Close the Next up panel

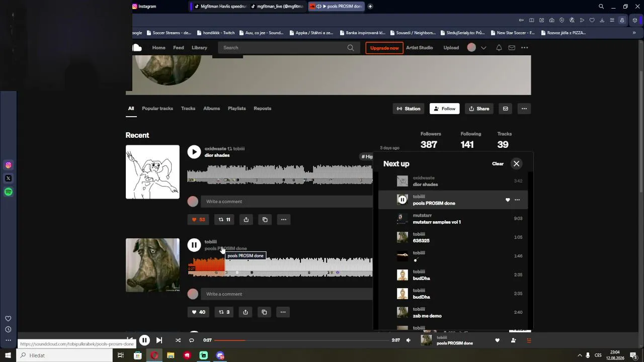coord(516,164)
